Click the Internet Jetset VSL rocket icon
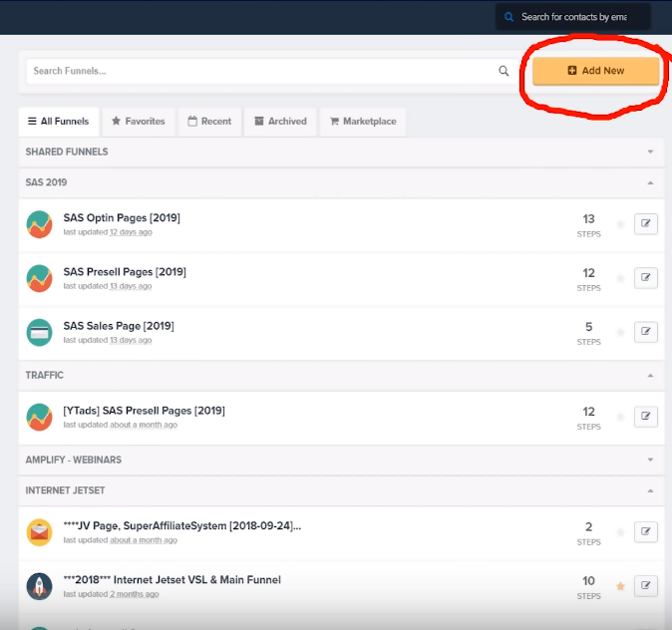672x630 pixels. click(40, 586)
